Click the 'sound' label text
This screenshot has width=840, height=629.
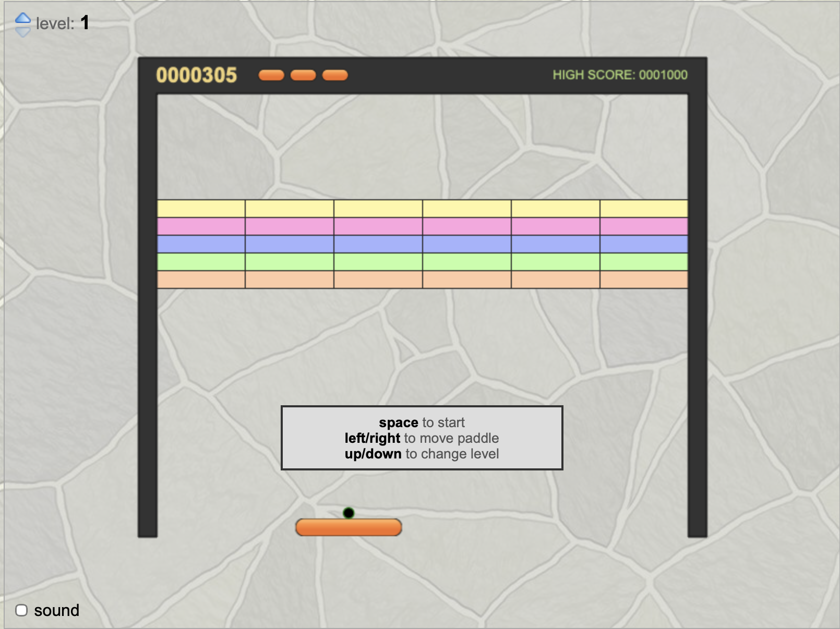point(56,610)
